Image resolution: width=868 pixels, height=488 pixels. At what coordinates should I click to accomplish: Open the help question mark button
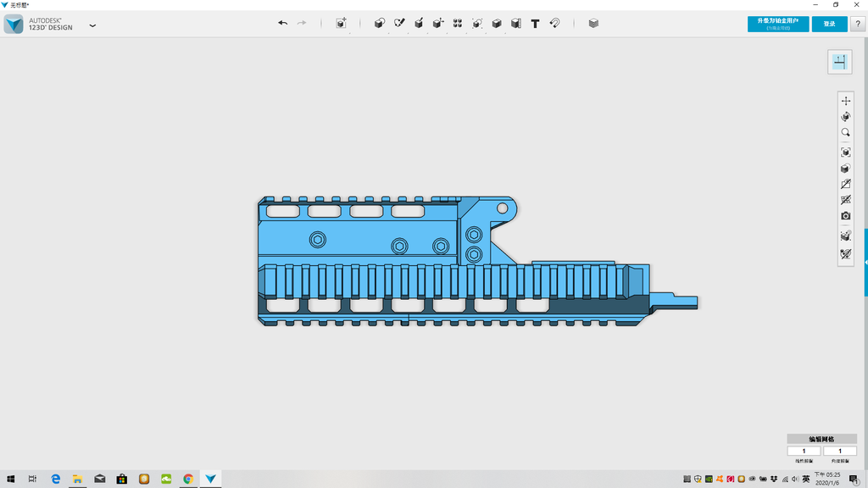(x=858, y=24)
